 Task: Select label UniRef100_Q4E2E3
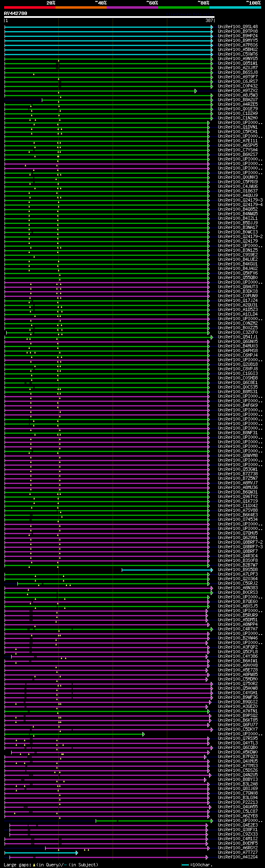coord(238,825)
